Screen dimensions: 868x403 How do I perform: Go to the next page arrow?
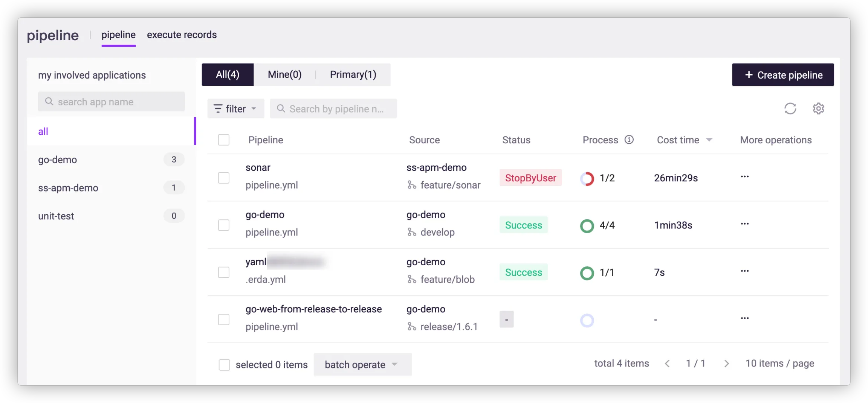(x=726, y=363)
